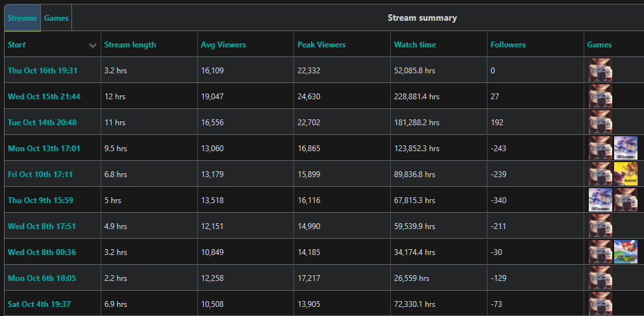Select the game icon in Mon Oct 6th row

pyautogui.click(x=600, y=278)
